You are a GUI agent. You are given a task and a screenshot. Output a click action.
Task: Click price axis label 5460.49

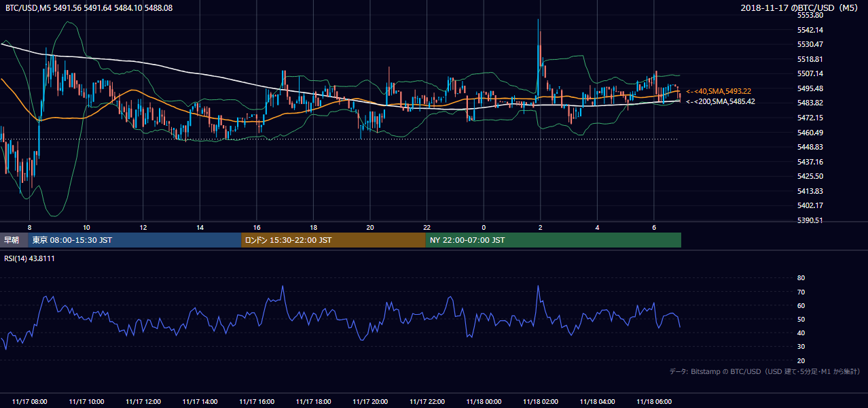[810, 133]
